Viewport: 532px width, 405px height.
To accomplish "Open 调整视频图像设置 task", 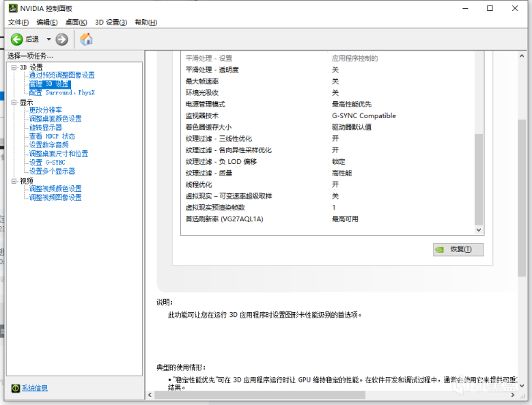I will tap(55, 197).
